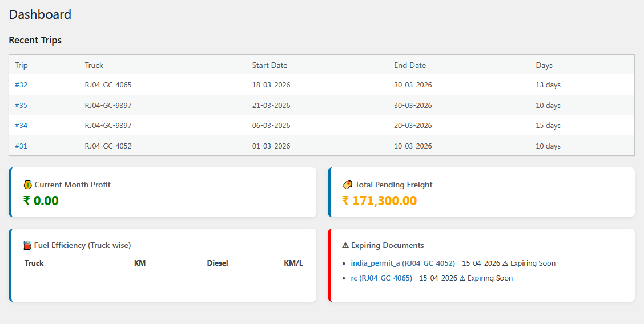Click warning icon after rc document expiry date
This screenshot has height=324, width=644.
coord(462,278)
